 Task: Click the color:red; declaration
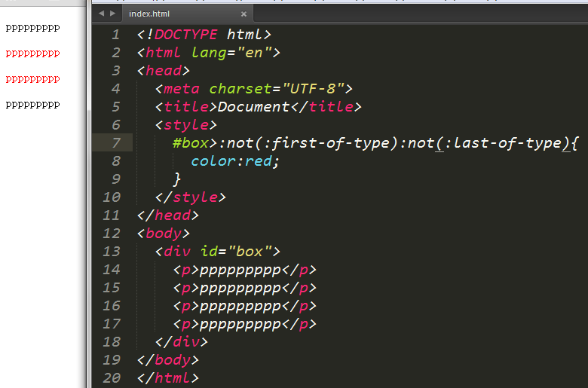[x=235, y=161]
